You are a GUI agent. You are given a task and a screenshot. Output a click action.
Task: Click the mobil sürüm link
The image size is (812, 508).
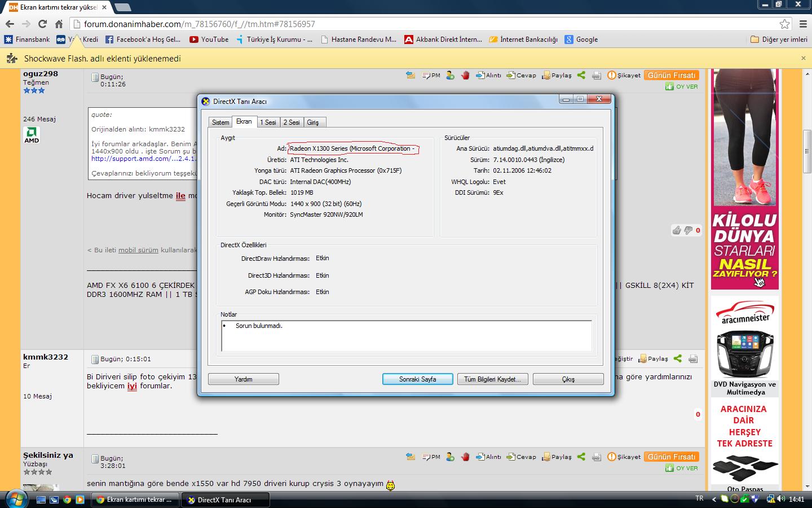pos(138,249)
